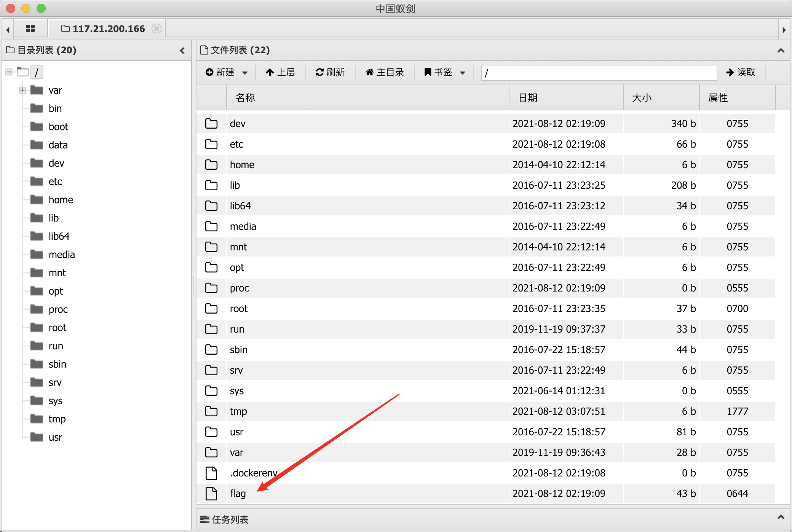
Task: Go up one level with 上层
Action: (281, 72)
